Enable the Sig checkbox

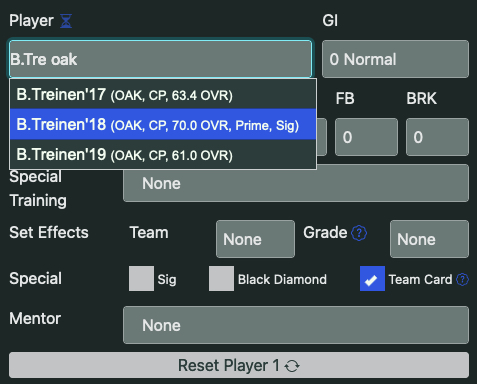coord(141,279)
